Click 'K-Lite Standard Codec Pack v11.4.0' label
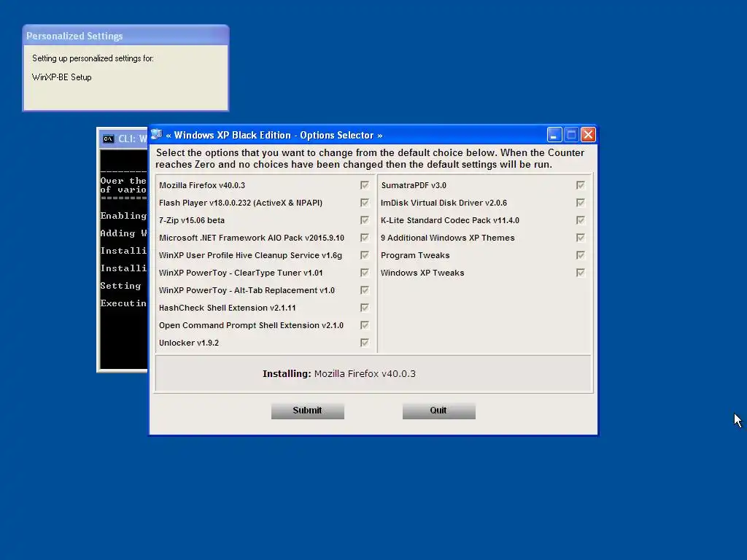The image size is (747, 560). pyautogui.click(x=449, y=220)
